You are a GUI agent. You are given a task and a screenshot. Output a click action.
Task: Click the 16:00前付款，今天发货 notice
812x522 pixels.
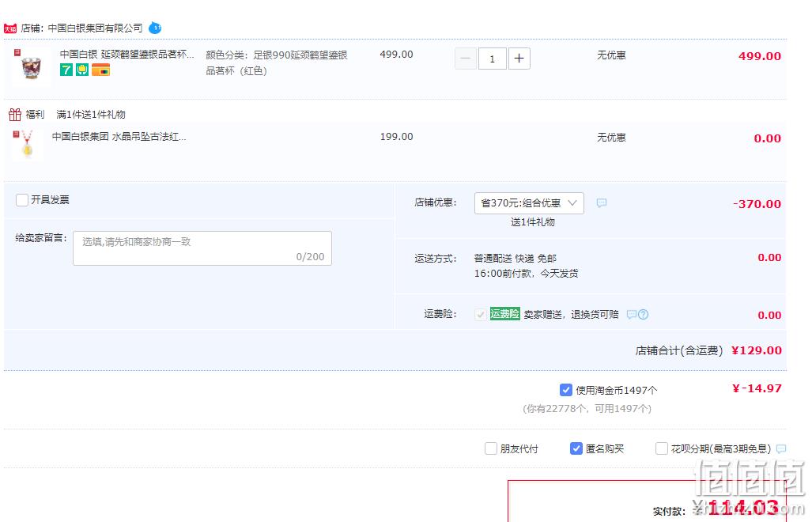526,274
